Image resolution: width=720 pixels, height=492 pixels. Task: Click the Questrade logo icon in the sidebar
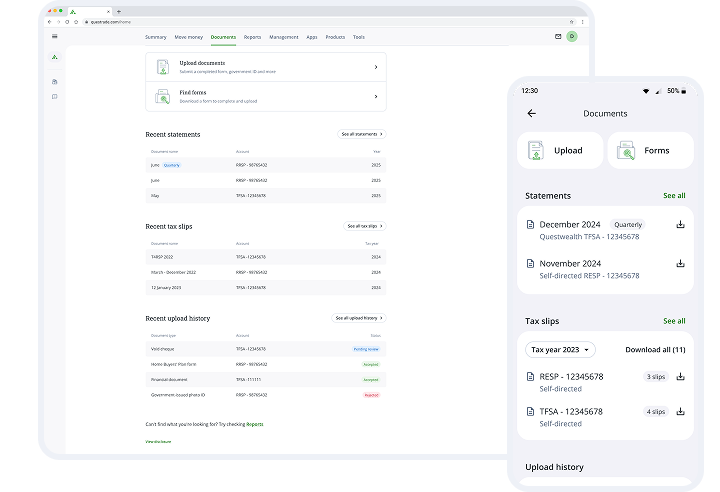(55, 57)
